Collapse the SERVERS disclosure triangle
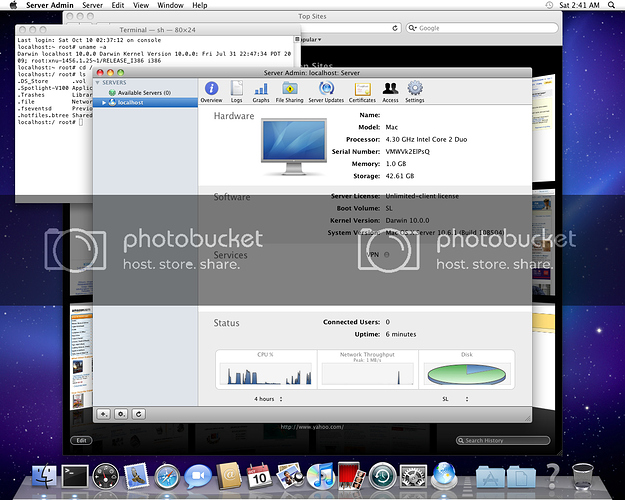Image resolution: width=625 pixels, height=500 pixels. 98,83
